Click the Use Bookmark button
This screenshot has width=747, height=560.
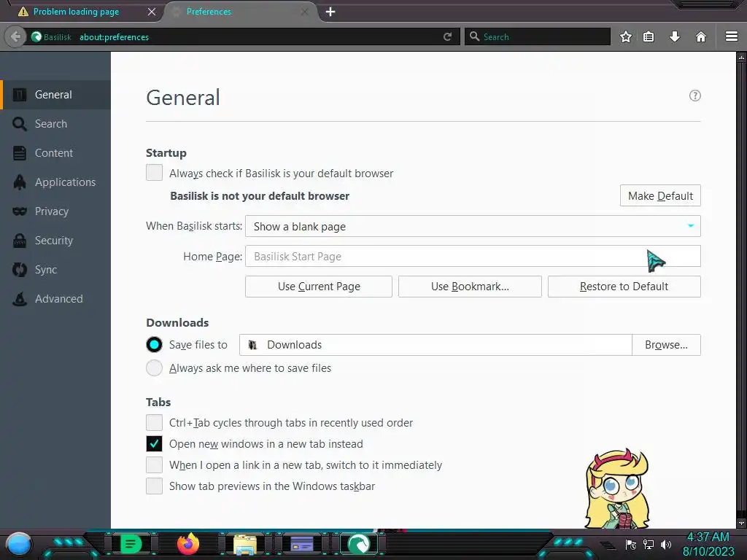click(x=470, y=287)
